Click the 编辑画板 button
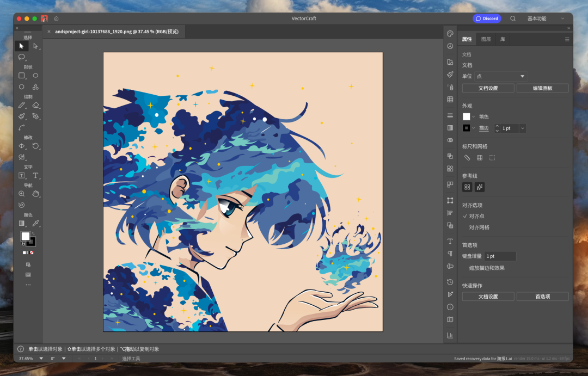 [x=542, y=88]
